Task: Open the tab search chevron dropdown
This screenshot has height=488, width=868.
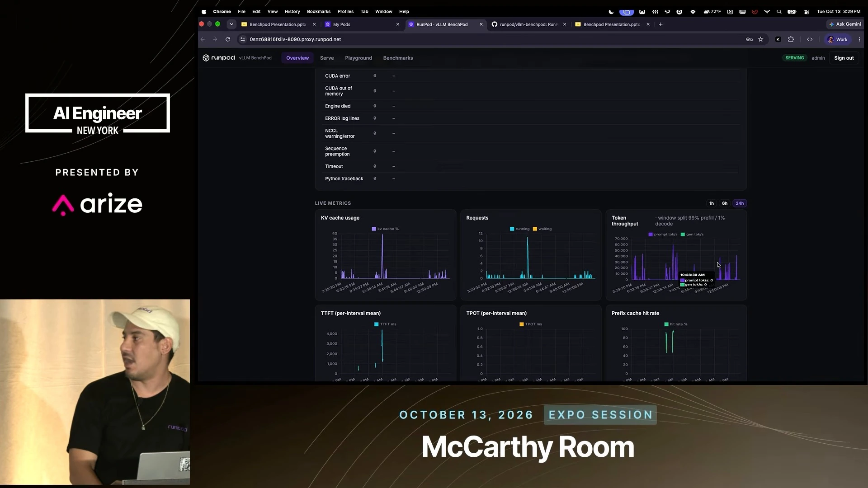Action: click(x=231, y=24)
